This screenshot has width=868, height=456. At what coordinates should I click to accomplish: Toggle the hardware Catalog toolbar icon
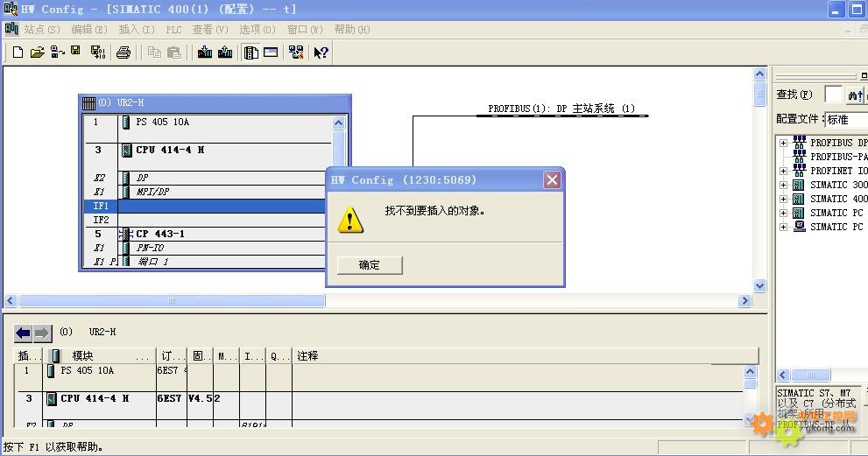pos(251,53)
